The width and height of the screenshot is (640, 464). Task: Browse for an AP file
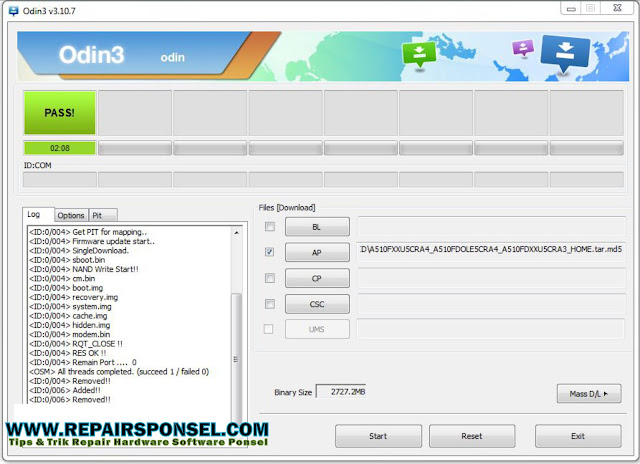tap(317, 253)
